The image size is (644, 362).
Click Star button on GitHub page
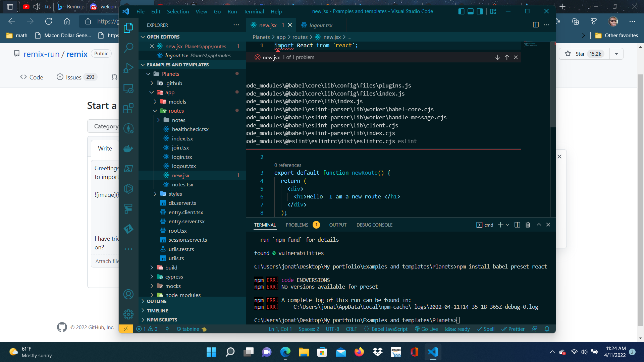click(x=584, y=54)
